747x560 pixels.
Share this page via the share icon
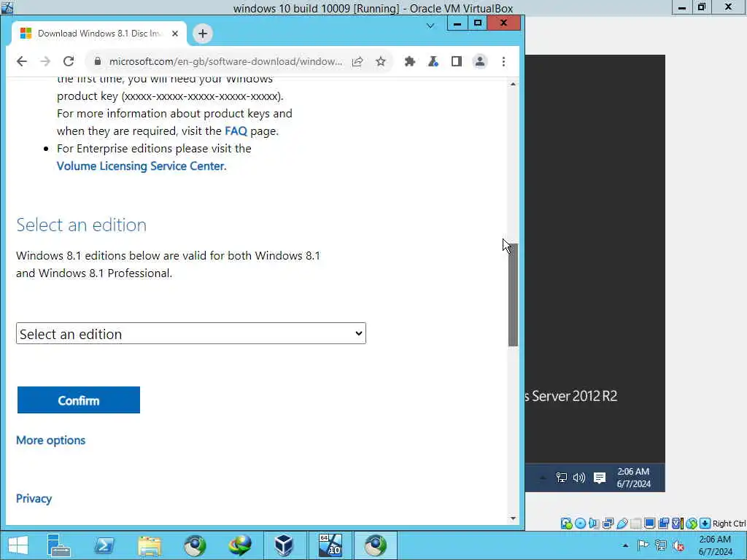(357, 61)
